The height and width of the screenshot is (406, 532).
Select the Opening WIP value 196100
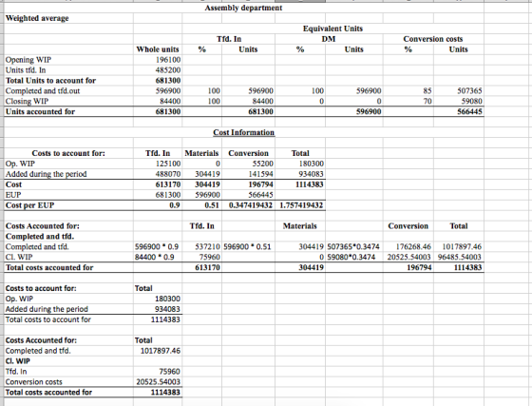point(168,60)
